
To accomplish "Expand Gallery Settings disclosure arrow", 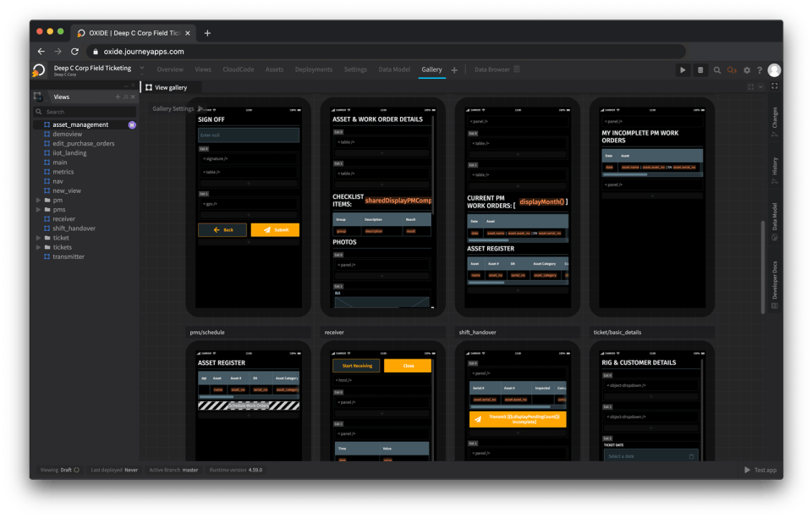I will tap(200, 108).
